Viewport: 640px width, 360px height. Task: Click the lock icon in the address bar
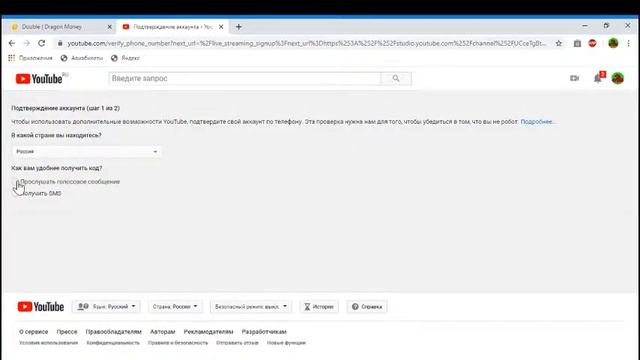(x=60, y=43)
